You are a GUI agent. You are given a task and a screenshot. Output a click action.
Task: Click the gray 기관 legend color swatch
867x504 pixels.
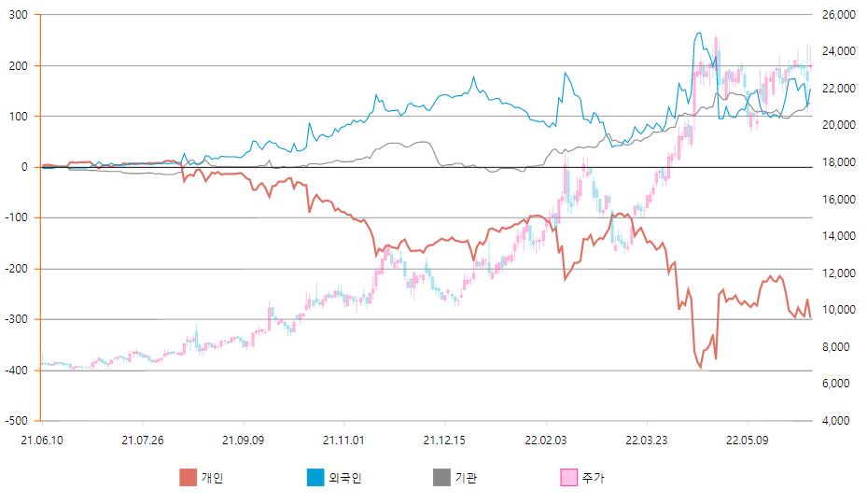coord(441,478)
